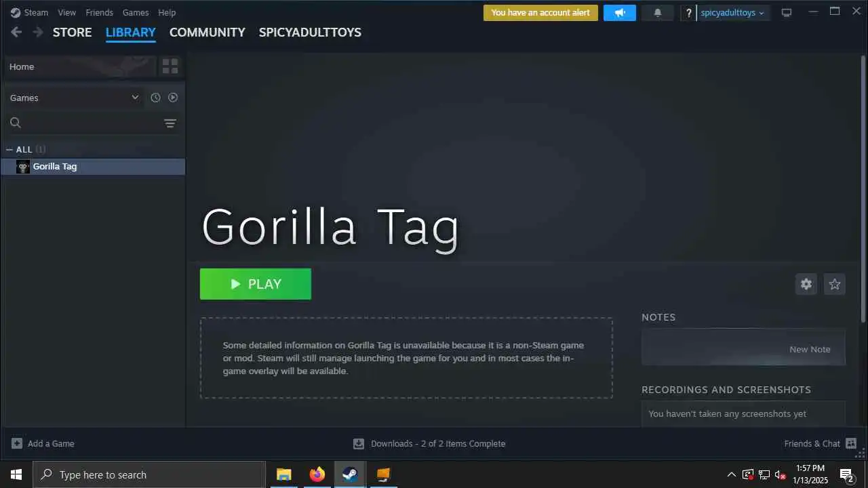The height and width of the screenshot is (488, 868).
Task: Enter Big Picture mode via monitor icon
Action: click(x=787, y=12)
